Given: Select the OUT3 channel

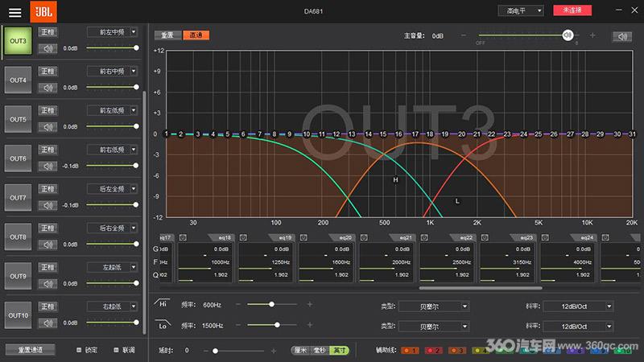Looking at the screenshot, I should pyautogui.click(x=18, y=41).
